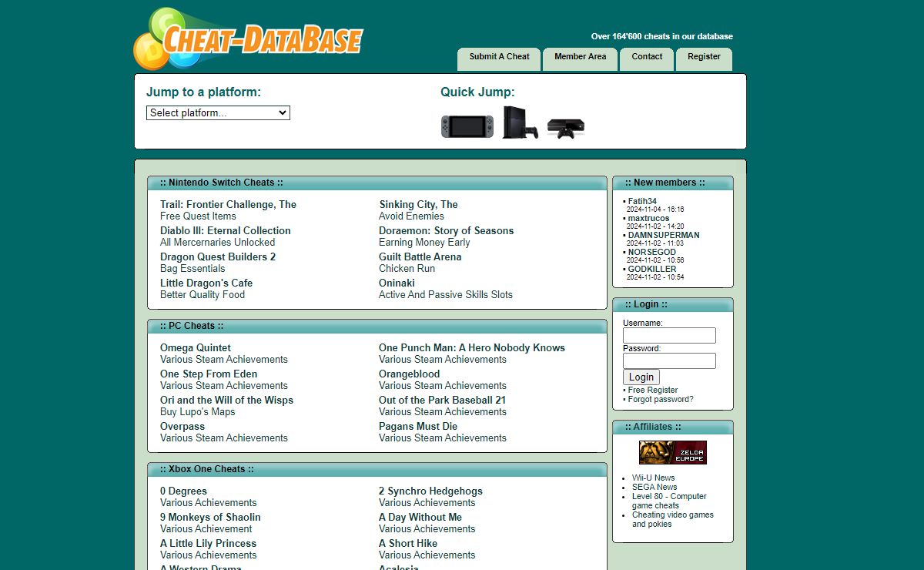
Task: Open Level 80 Computer game cheats link
Action: [669, 501]
